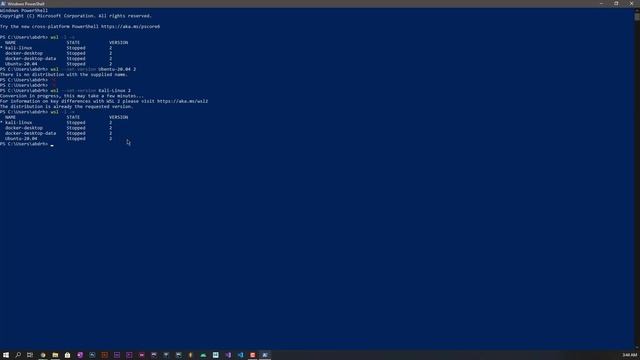Click the "wsl --set-version Ubuntu-20.04 2" command

[x=93, y=69]
